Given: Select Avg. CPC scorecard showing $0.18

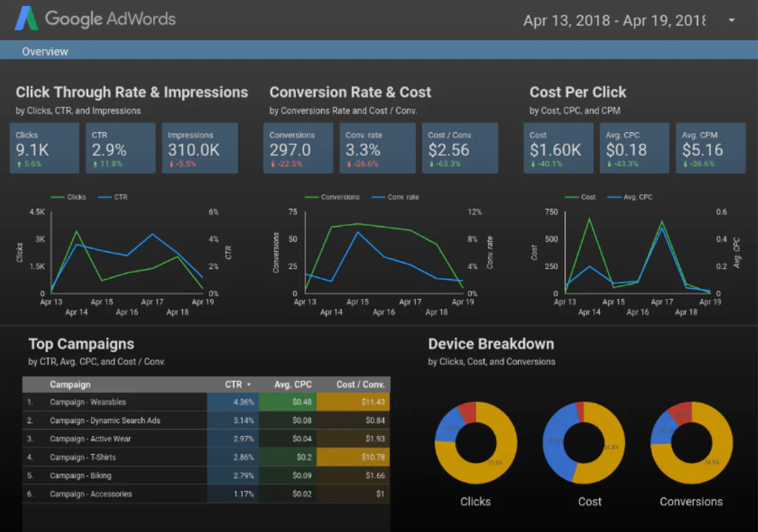Looking at the screenshot, I should (635, 148).
